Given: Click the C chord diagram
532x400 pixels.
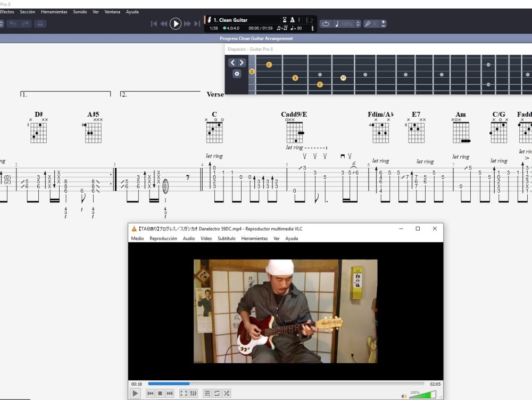Looking at the screenshot, I should [214, 130].
